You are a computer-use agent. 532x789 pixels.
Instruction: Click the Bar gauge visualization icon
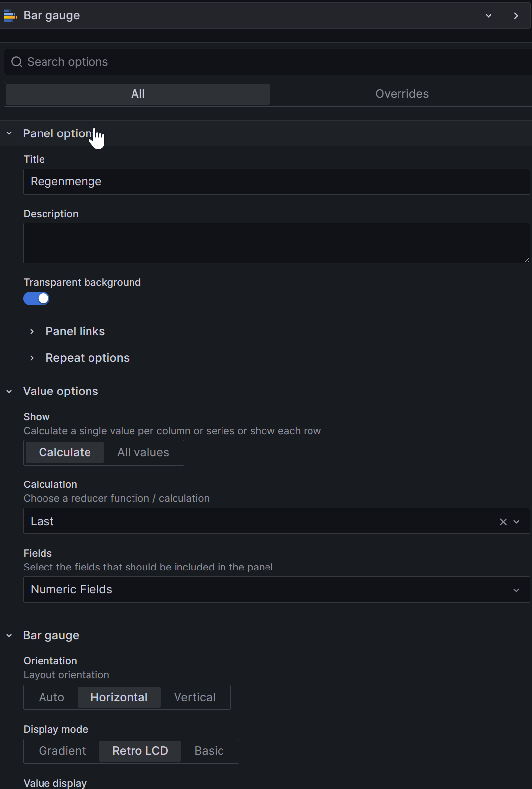[x=10, y=16]
